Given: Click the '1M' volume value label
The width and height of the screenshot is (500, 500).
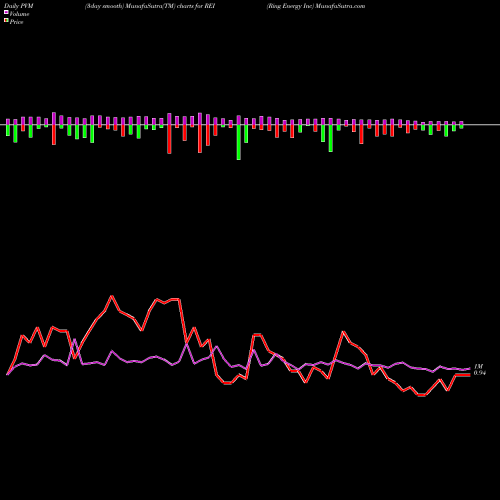Looking at the screenshot, I should (x=479, y=367).
